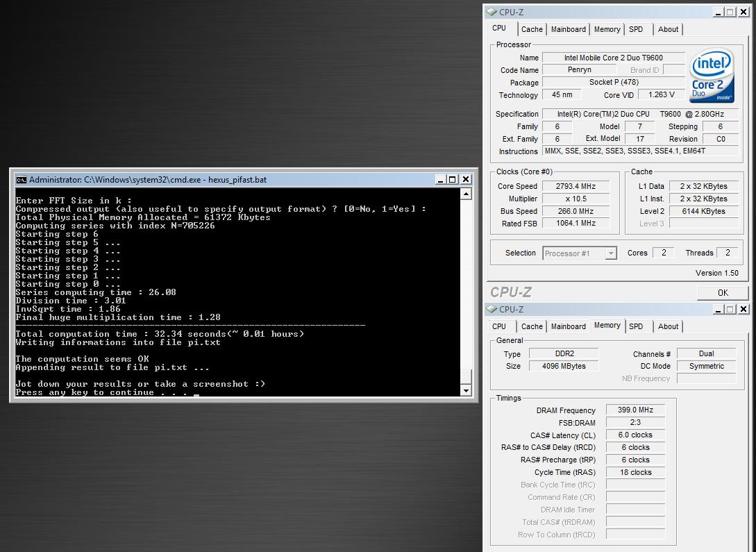This screenshot has height=552, width=756.
Task: Open Cache tab in lower CPU-Z window
Action: click(x=532, y=326)
